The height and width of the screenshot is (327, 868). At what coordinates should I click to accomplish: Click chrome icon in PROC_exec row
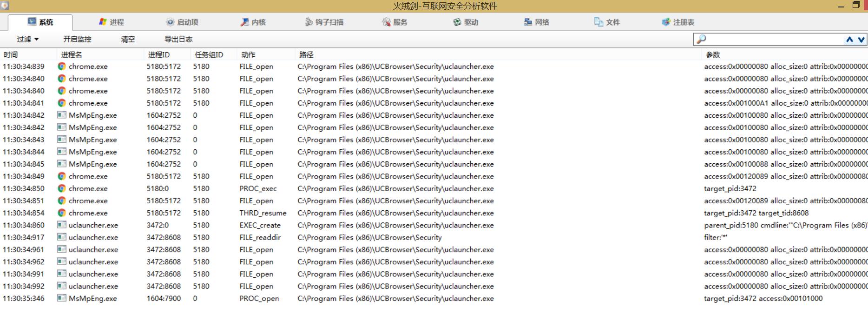point(62,188)
